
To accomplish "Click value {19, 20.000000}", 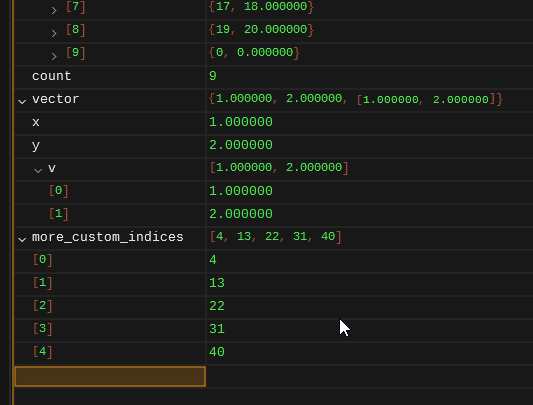I will (x=261, y=30).
